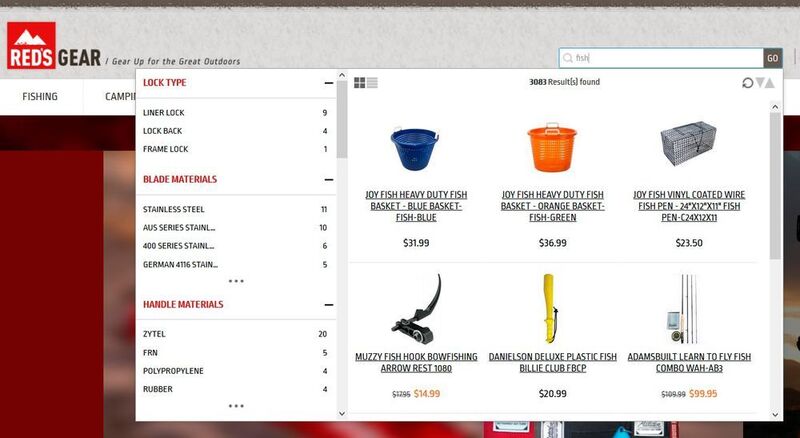Screen dimensions: 800x438
Task: Switch to list view layout
Action: (x=372, y=83)
